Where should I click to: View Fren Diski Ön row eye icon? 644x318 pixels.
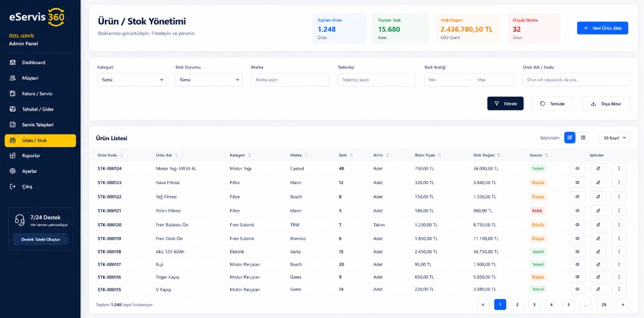point(577,238)
